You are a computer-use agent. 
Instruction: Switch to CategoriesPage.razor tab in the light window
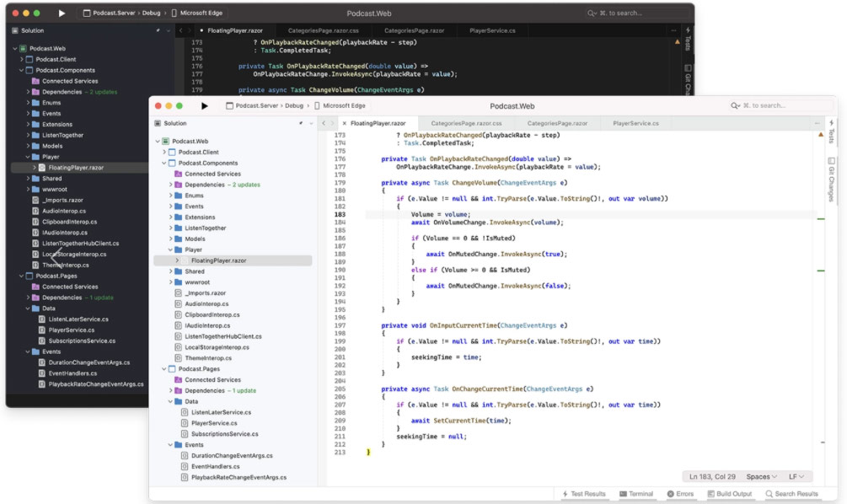click(x=557, y=123)
